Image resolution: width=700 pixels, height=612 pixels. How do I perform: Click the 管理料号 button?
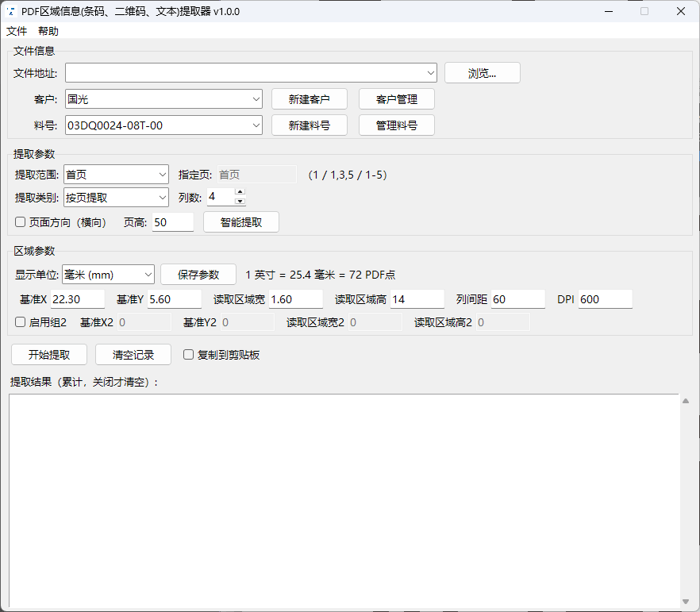(x=397, y=125)
